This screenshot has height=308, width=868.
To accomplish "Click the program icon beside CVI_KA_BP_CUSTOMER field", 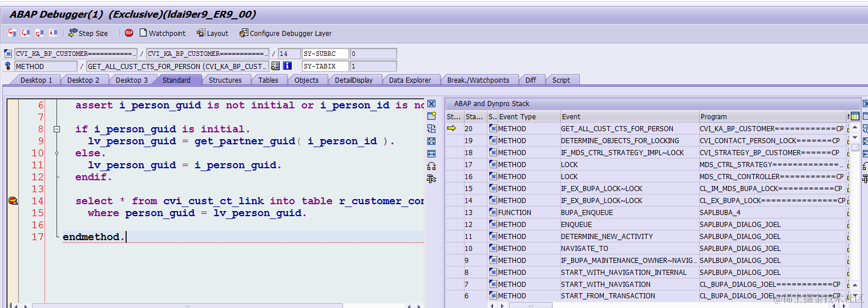I will pyautogui.click(x=8, y=54).
